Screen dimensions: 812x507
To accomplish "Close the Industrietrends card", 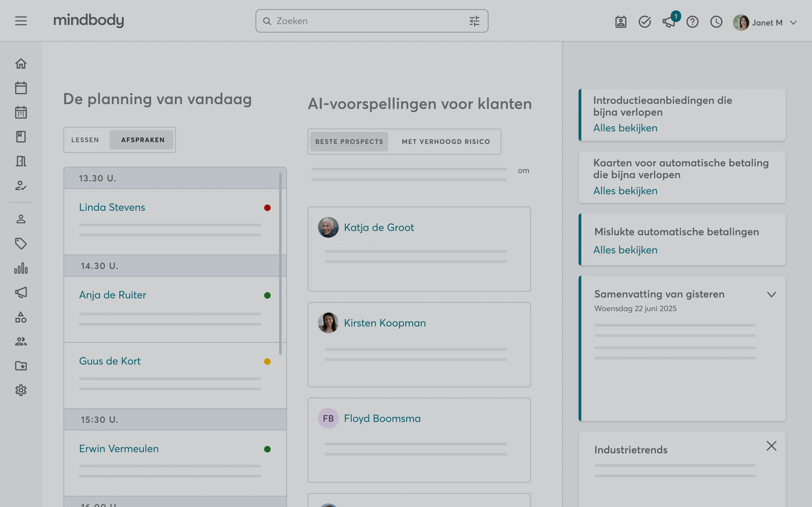I will [771, 446].
